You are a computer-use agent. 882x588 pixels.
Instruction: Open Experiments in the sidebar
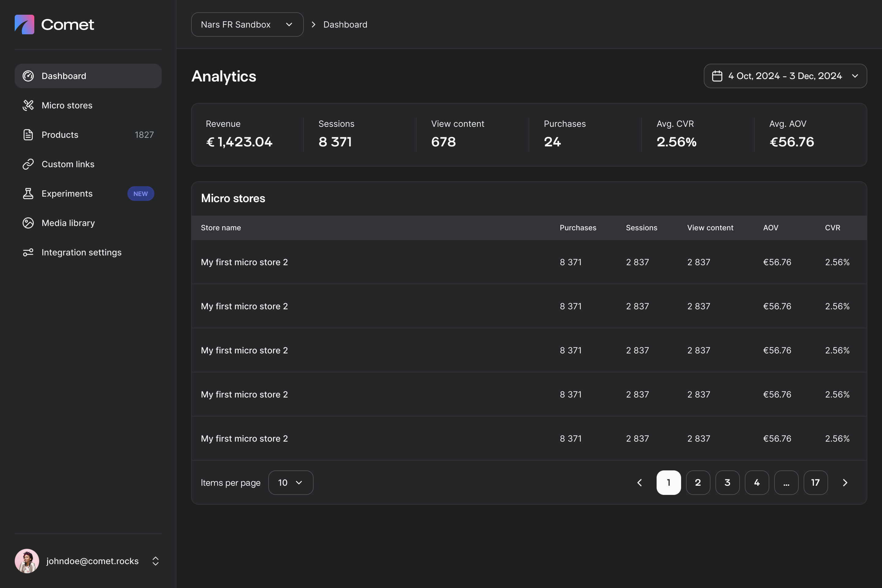click(88, 194)
